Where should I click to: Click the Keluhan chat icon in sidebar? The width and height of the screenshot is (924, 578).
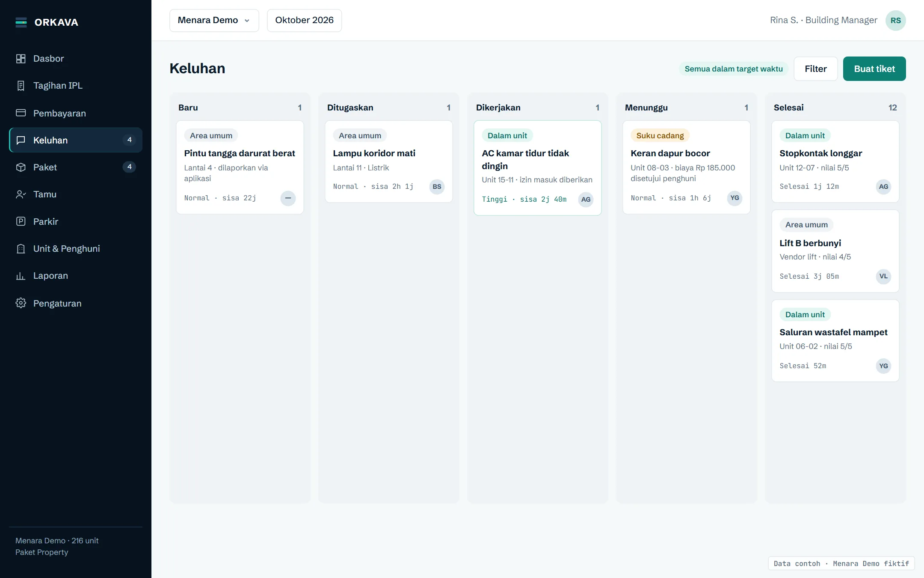pyautogui.click(x=21, y=140)
